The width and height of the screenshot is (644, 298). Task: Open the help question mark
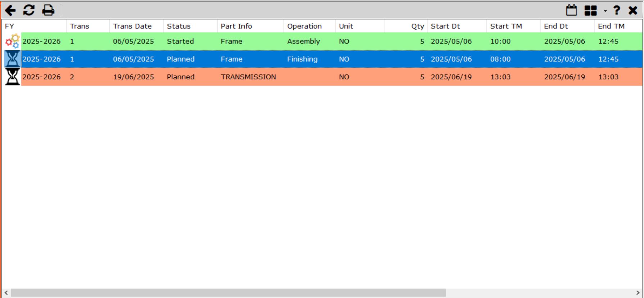617,10
